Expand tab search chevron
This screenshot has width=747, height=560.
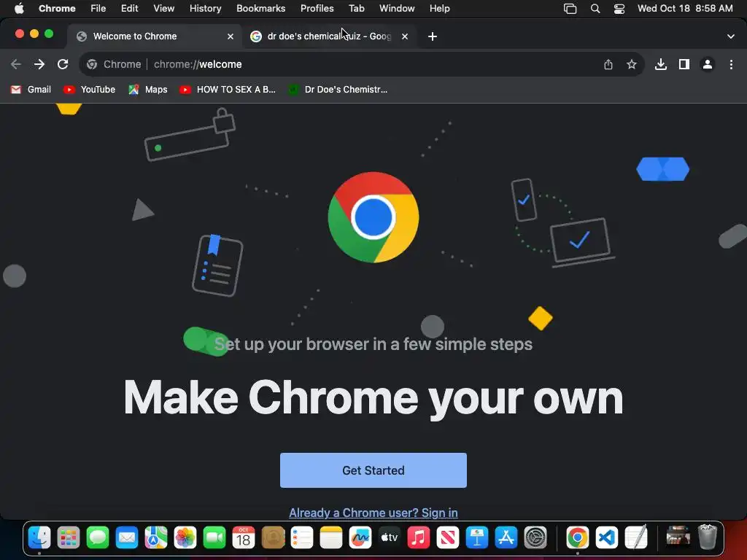pyautogui.click(x=731, y=36)
